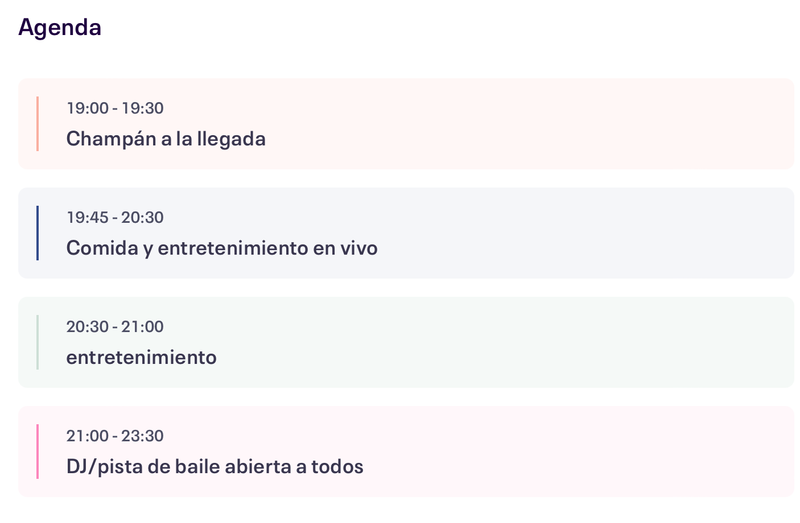The image size is (800, 523).
Task: Open Comida y entretenimiento en vivo item
Action: click(222, 247)
